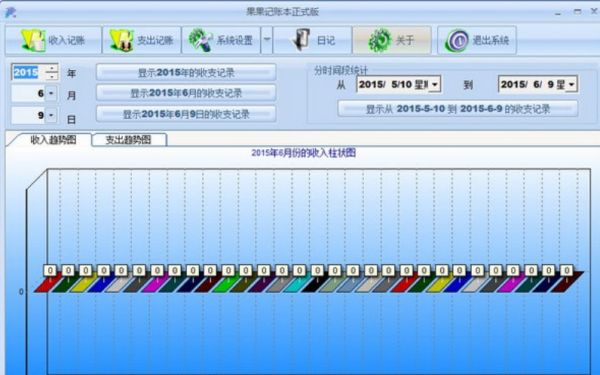Expand the arrow next to 系统设置
Viewport: 600px width, 375px height.
267,40
